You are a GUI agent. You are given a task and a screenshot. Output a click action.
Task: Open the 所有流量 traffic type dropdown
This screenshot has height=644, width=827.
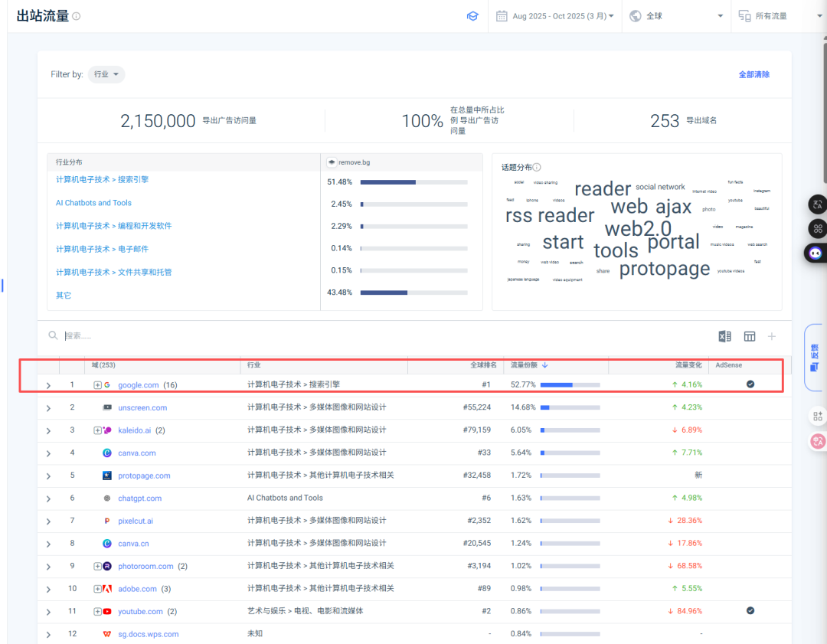(780, 16)
